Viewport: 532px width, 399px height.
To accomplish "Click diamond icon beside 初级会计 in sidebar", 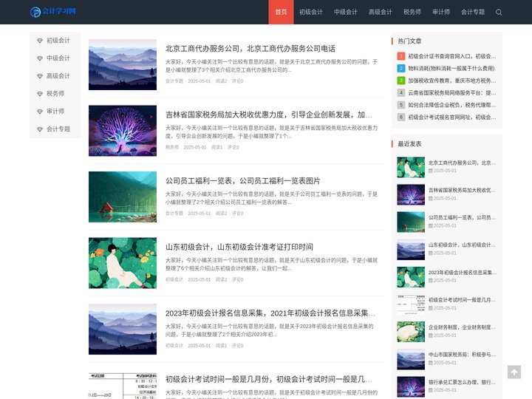I will tap(40, 41).
